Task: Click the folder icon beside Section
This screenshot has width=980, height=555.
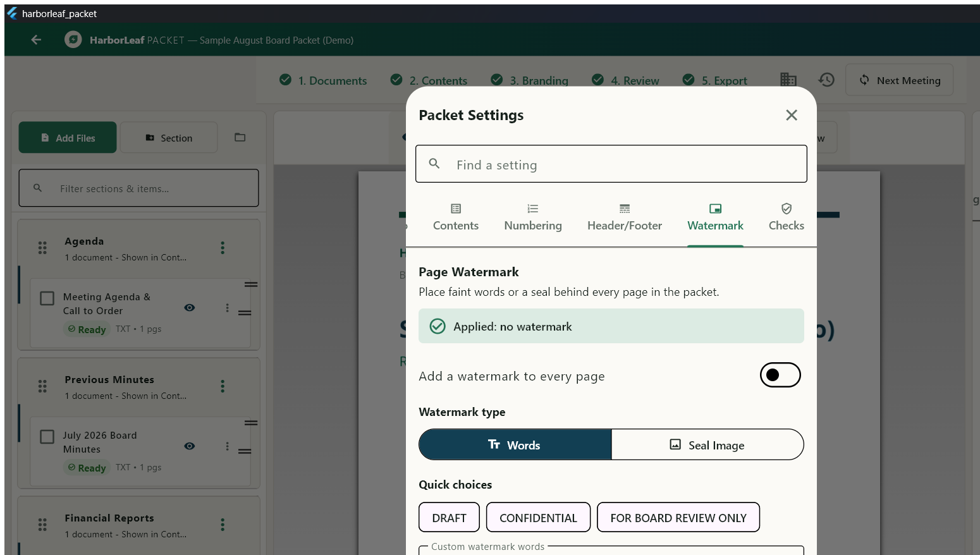Action: pyautogui.click(x=240, y=137)
